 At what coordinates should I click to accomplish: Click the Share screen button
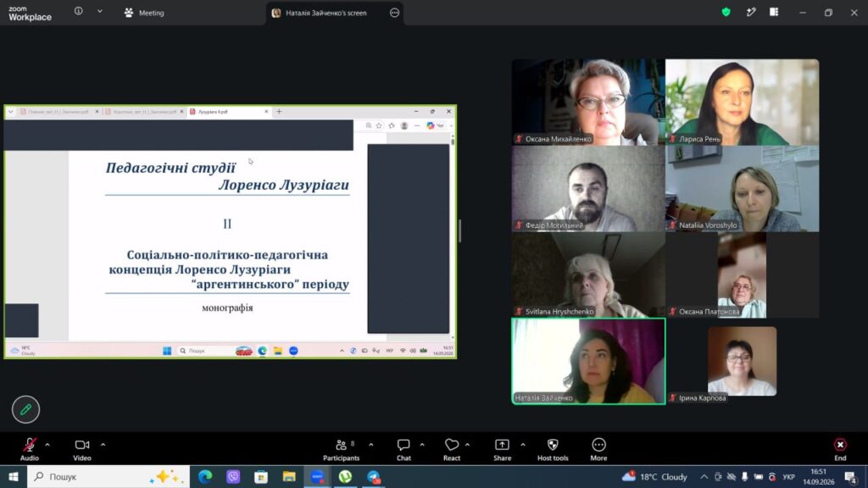point(502,449)
